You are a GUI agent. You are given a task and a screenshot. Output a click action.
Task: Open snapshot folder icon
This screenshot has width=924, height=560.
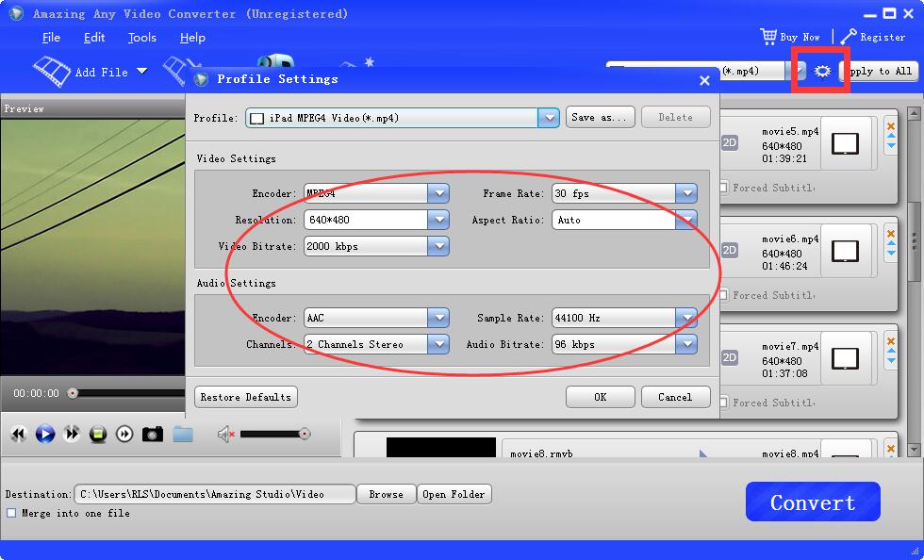[183, 435]
